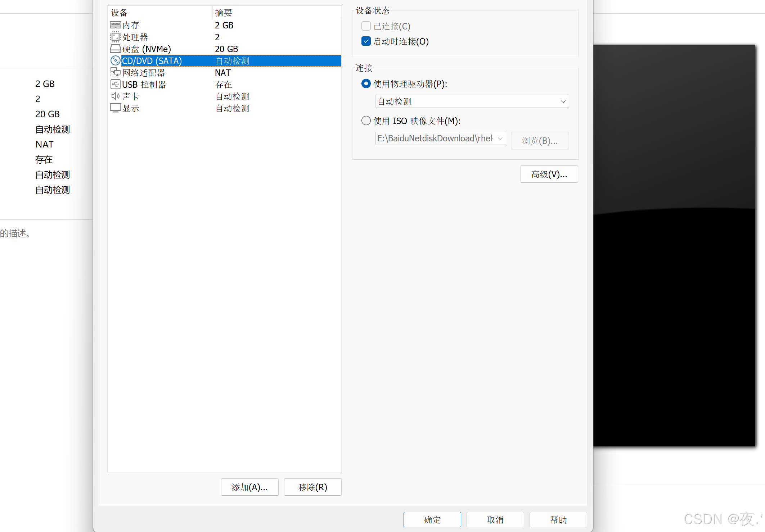Click the processor (处理器) chip icon
This screenshot has height=532, width=765.
pos(115,37)
